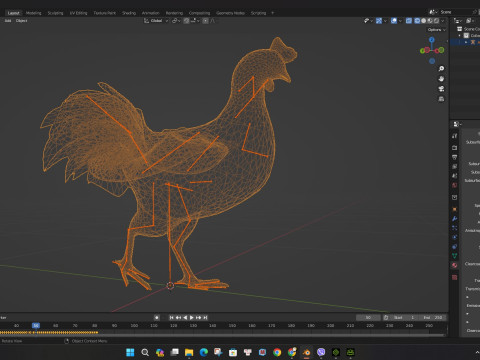Viewport: 480px width, 360px height.
Task: Open the Texture properties tab icon
Action: [455, 277]
